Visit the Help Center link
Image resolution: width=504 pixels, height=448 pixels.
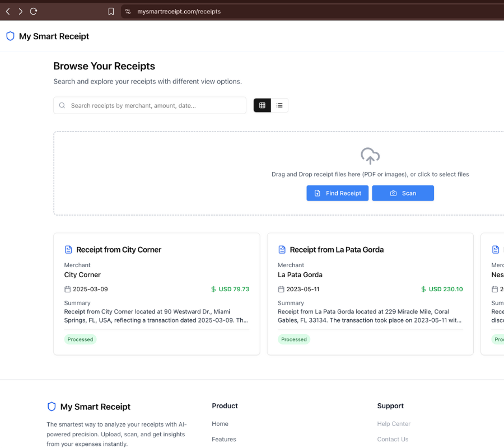click(394, 424)
